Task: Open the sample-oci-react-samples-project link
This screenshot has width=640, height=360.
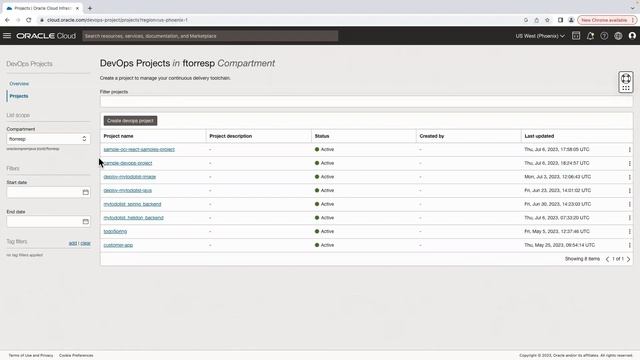Action: [x=139, y=149]
